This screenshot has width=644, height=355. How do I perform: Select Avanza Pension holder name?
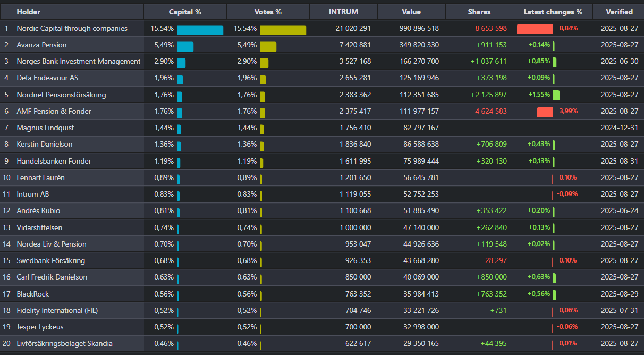[41, 45]
